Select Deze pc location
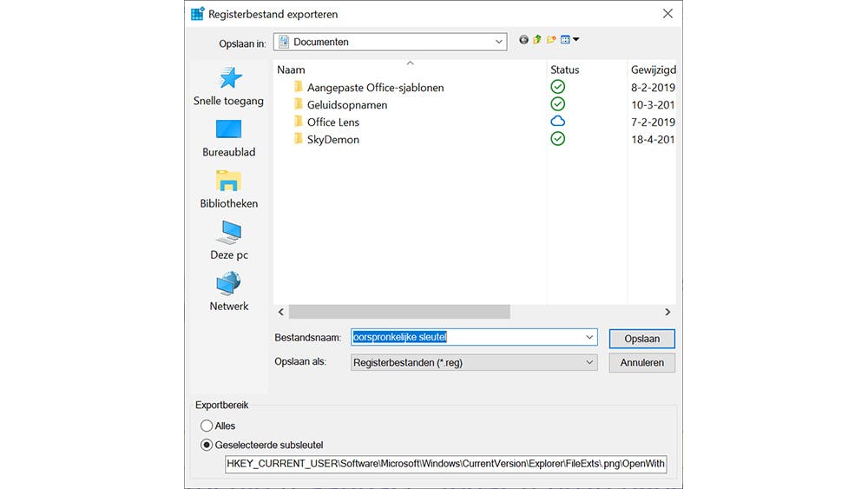 pos(228,241)
